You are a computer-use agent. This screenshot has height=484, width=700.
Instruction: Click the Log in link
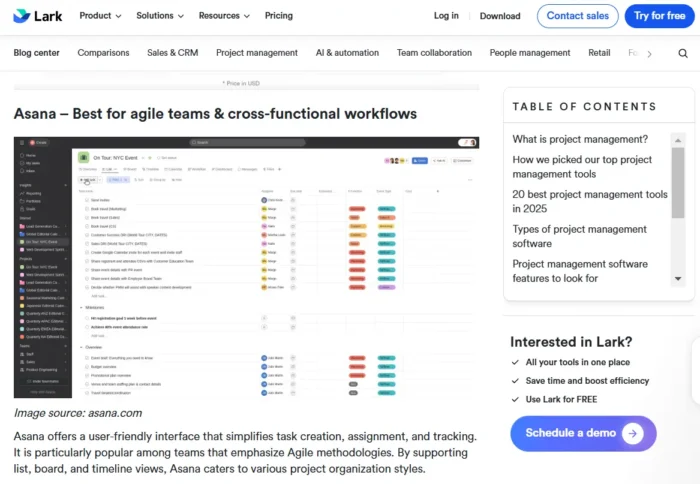click(446, 16)
